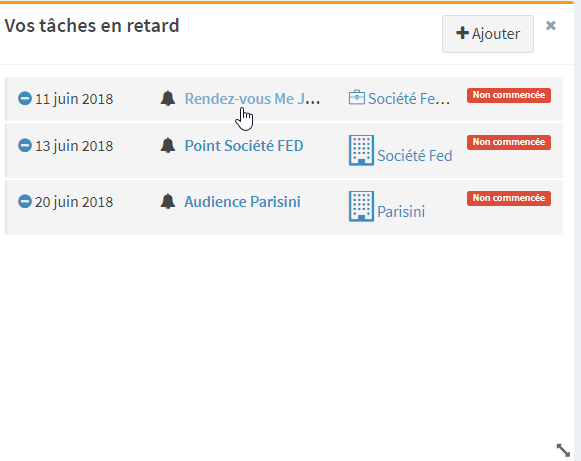Click the bell icon for Point Société FED
The width and height of the screenshot is (581, 461).
point(168,145)
